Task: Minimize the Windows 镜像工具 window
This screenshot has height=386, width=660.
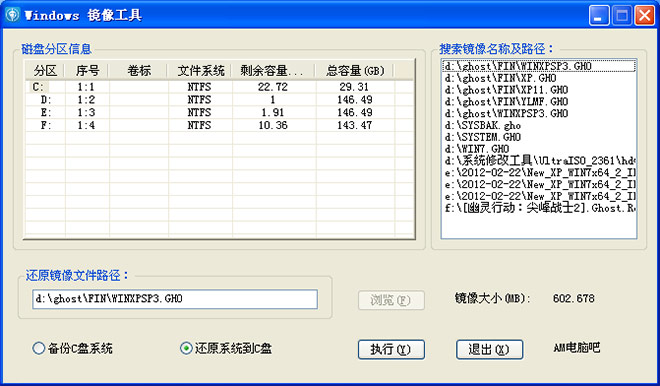Action: click(599, 16)
